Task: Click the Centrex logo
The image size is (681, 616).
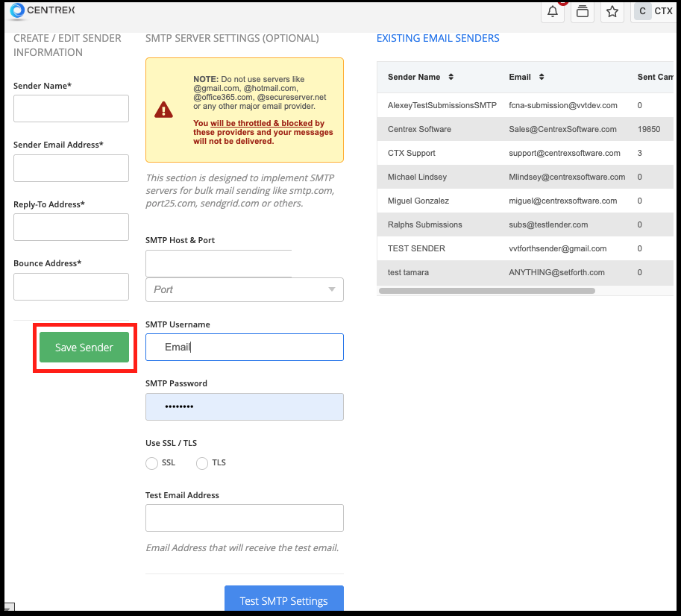Action: tap(42, 10)
